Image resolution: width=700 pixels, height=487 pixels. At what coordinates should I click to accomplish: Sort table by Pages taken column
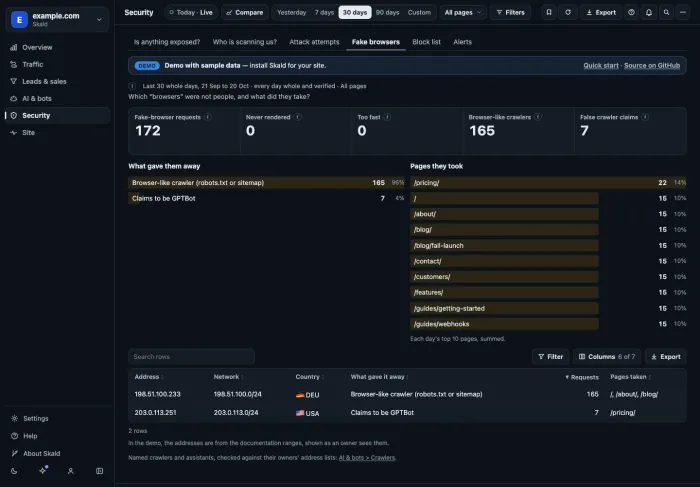(630, 377)
